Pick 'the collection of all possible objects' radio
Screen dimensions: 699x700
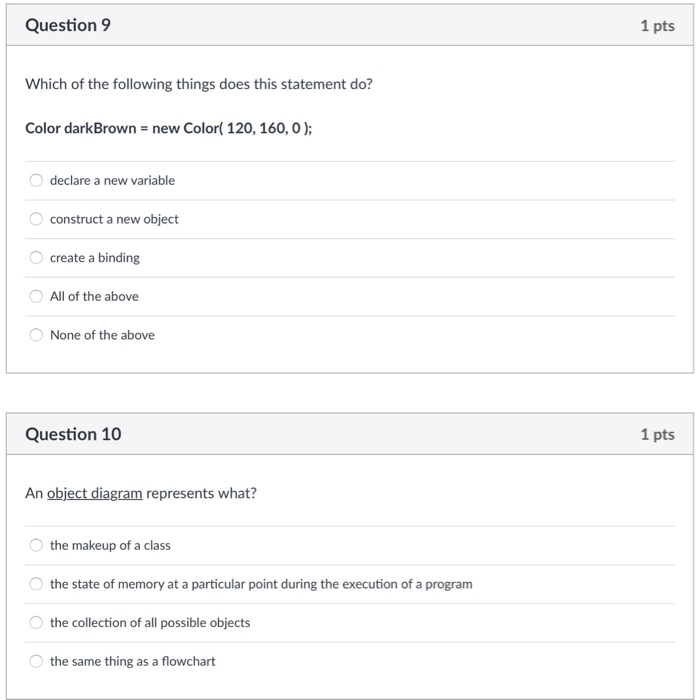pos(36,622)
